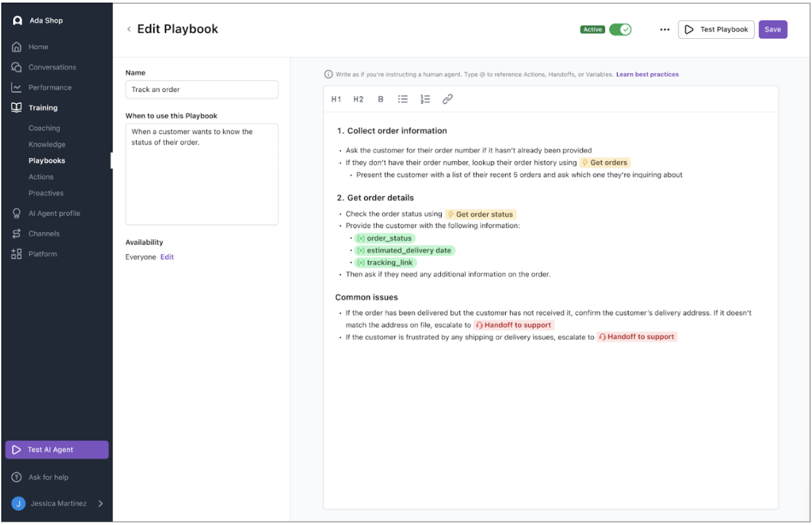Viewport: 812px width, 525px height.
Task: Collapse the Training section in sidebar
Action: 43,108
